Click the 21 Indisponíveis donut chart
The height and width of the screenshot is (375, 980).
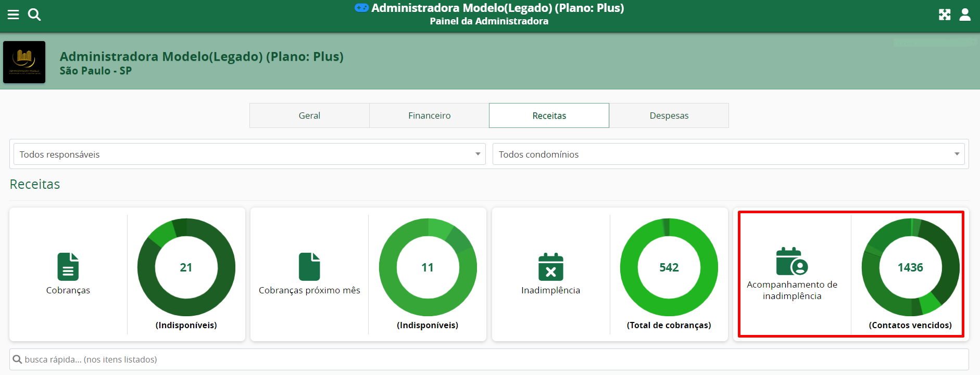186,267
